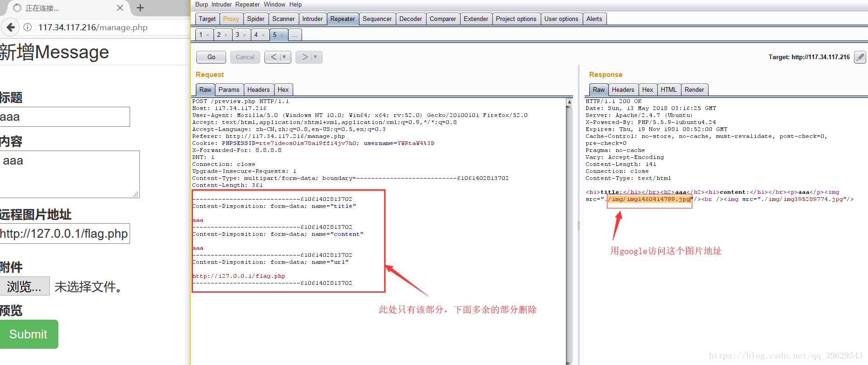The image size is (868, 365).
Task: Close Repeater sub-tab 3 with its x
Action: pos(244,35)
